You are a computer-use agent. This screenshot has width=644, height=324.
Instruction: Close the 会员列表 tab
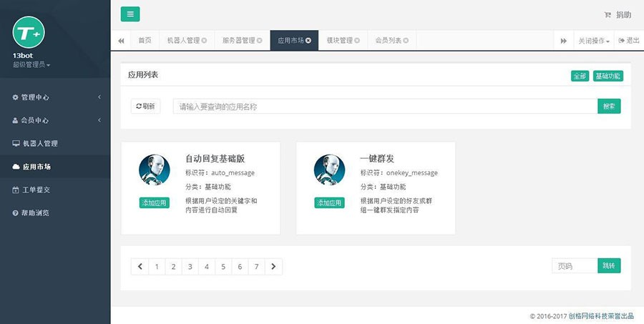[406, 41]
